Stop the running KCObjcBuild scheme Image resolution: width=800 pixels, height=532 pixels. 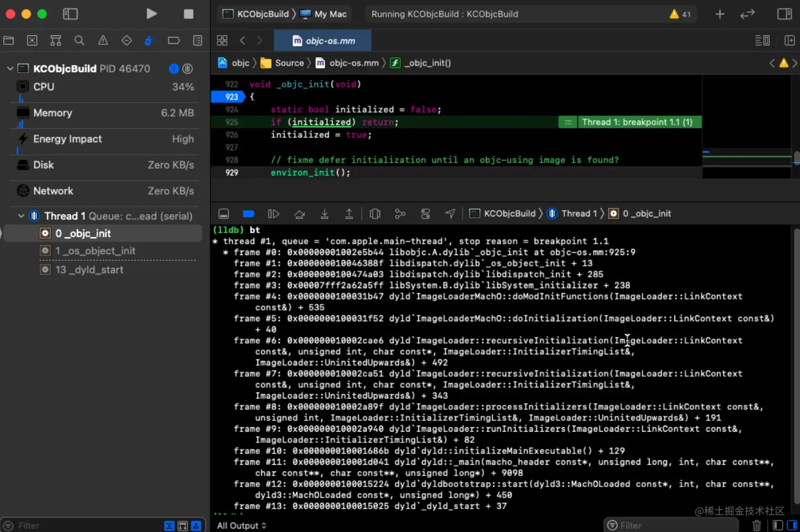(x=188, y=14)
